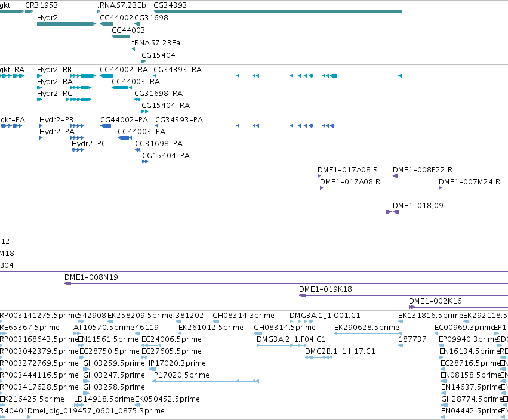This screenshot has height=420, width=508.
Task: Click the tRNA:S7:23Ea gene label
Action: point(156,43)
